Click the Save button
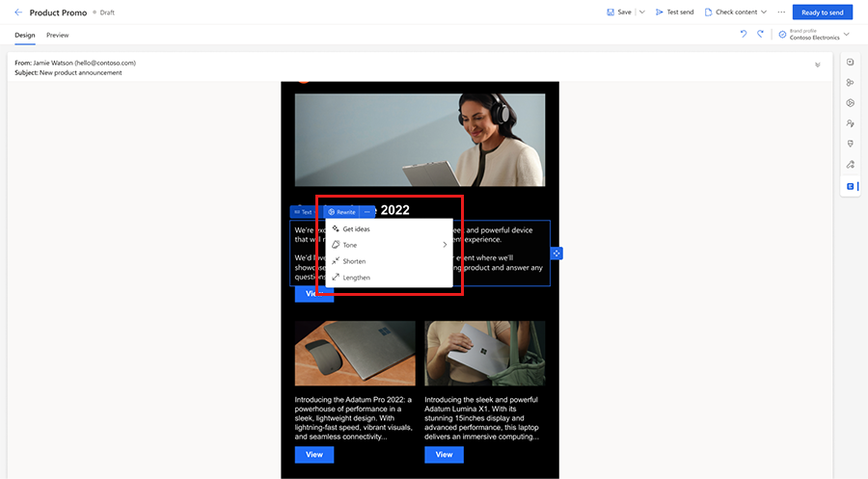 [x=619, y=13]
